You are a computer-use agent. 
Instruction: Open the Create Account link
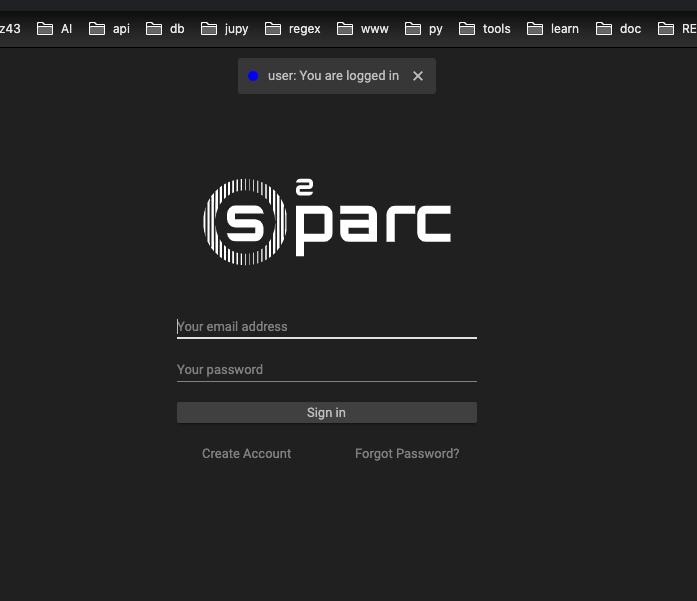[246, 453]
